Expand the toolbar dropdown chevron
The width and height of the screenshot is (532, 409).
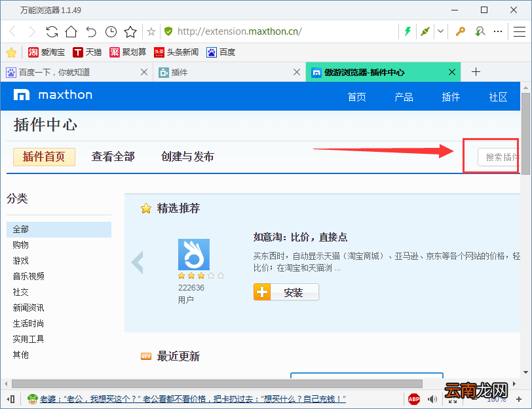(x=440, y=31)
